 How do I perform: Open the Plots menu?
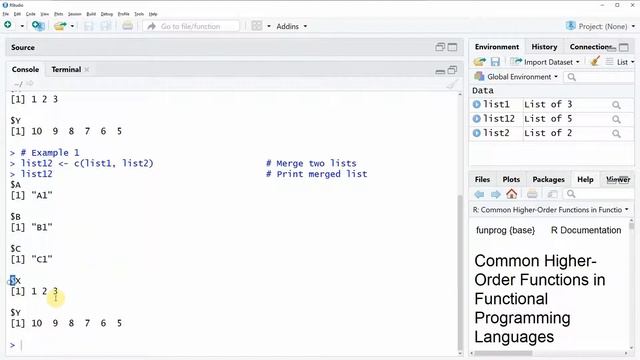[x=58, y=14]
